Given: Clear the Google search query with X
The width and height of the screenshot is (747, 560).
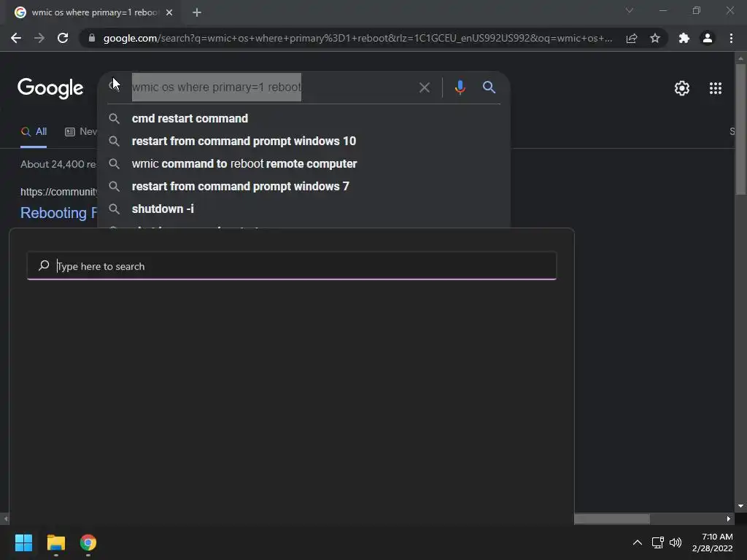Looking at the screenshot, I should tap(424, 87).
